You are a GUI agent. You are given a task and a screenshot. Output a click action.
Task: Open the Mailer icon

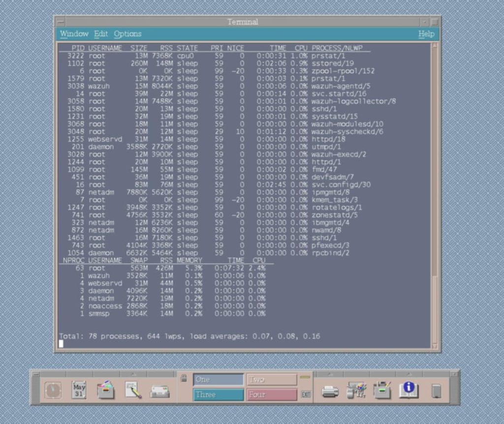159,391
